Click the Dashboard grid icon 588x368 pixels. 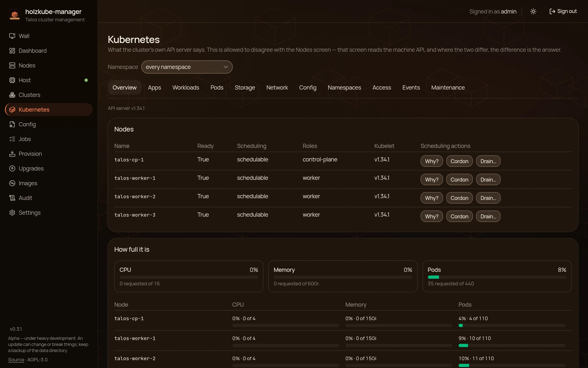tap(12, 51)
